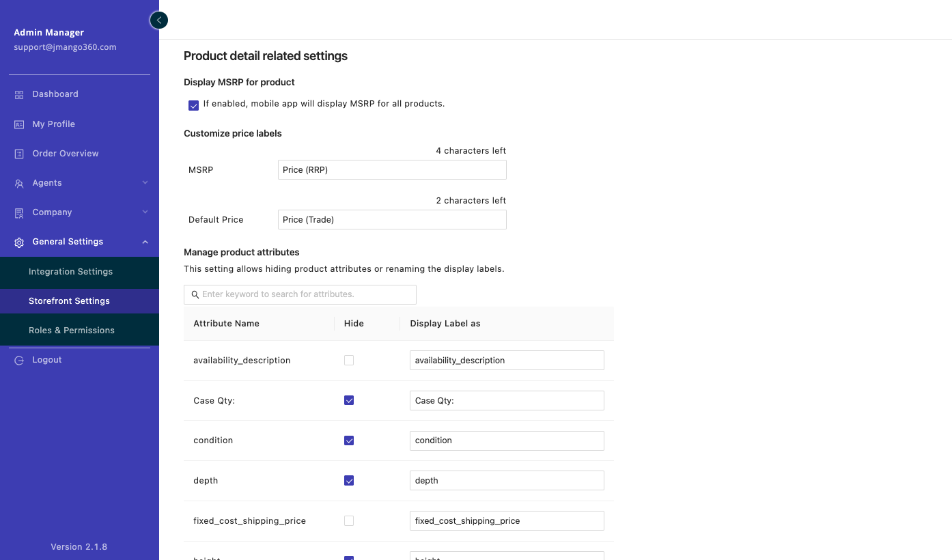952x560 pixels.
Task: Expand the Company submenu chevron
Action: pos(145,212)
